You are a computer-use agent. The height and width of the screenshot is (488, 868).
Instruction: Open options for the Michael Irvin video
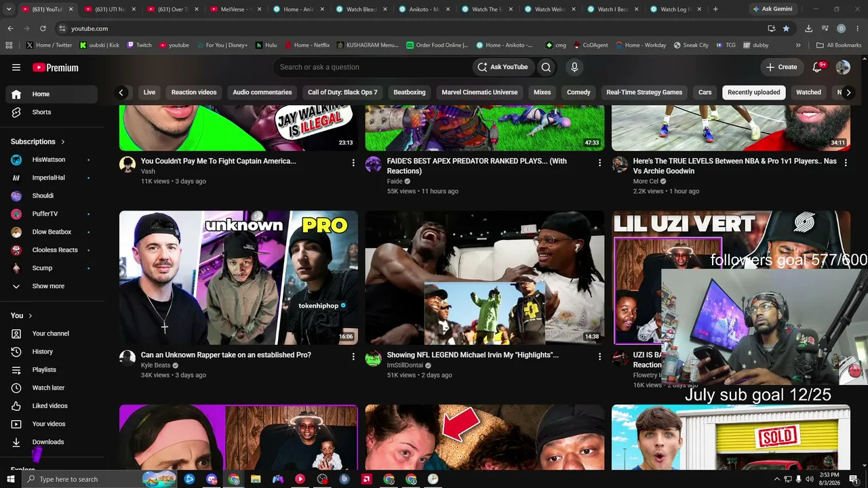(x=599, y=357)
